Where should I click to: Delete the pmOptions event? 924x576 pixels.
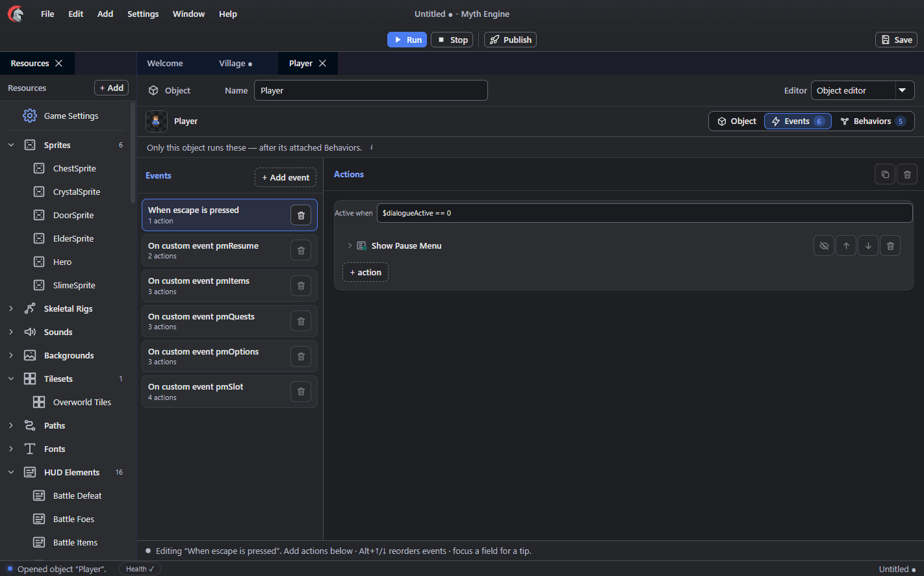(x=301, y=356)
